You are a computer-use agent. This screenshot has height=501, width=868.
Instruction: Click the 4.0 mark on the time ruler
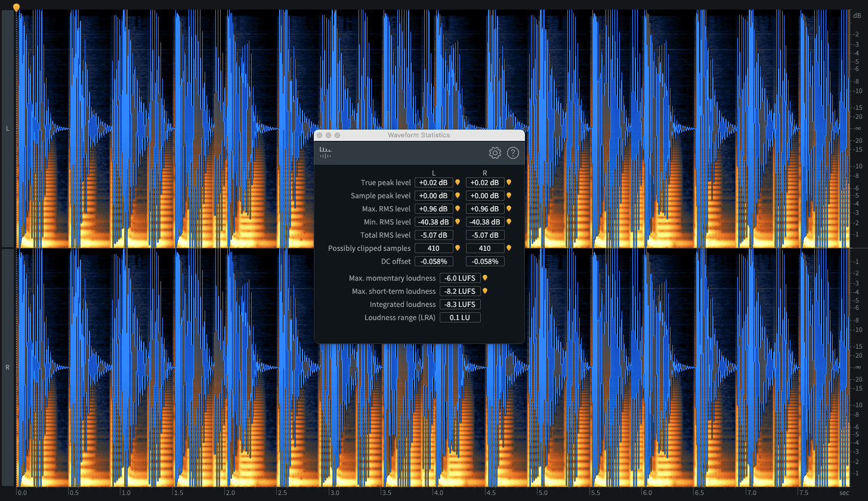tap(438, 493)
